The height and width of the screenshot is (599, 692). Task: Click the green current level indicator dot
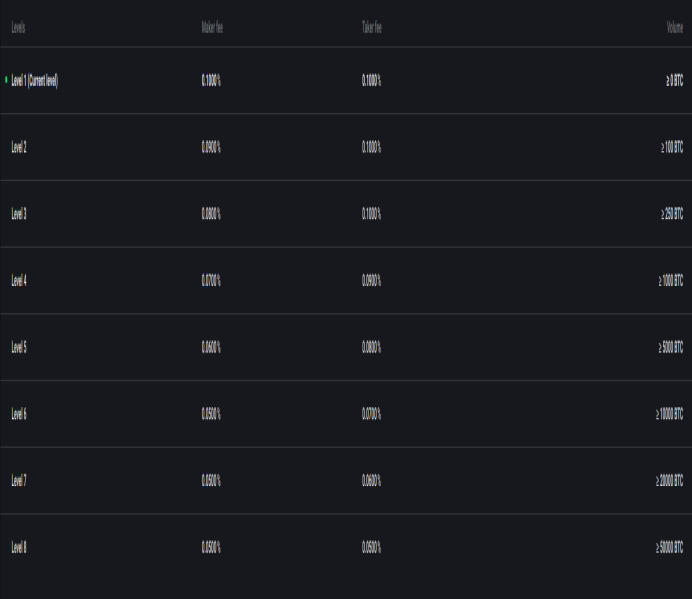(x=6, y=80)
